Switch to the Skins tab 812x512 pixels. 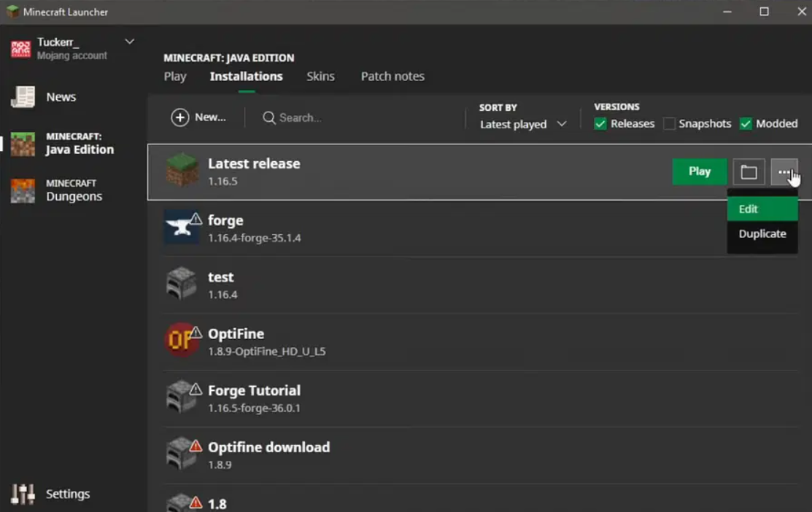[320, 77]
